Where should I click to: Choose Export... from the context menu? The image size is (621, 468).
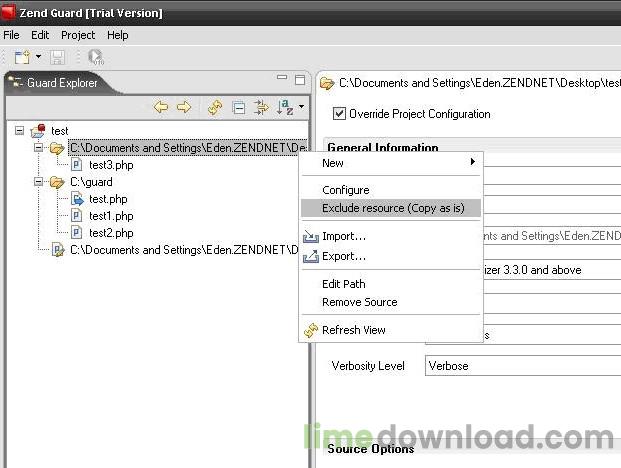point(391,256)
